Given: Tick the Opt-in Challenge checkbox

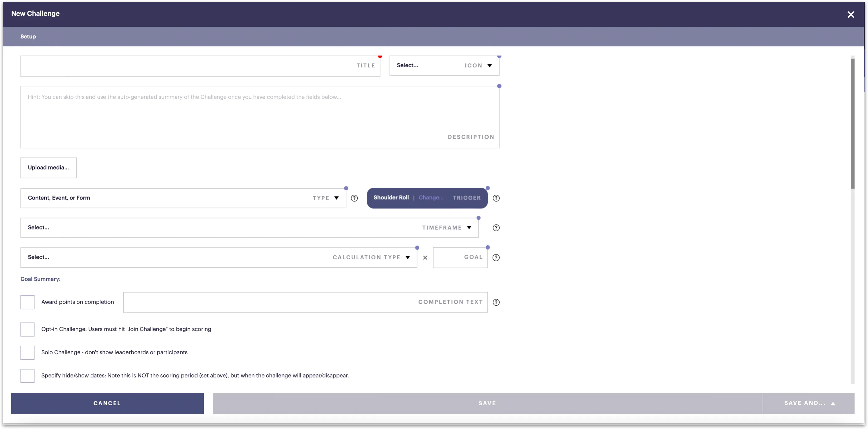Looking at the screenshot, I should click(x=27, y=329).
